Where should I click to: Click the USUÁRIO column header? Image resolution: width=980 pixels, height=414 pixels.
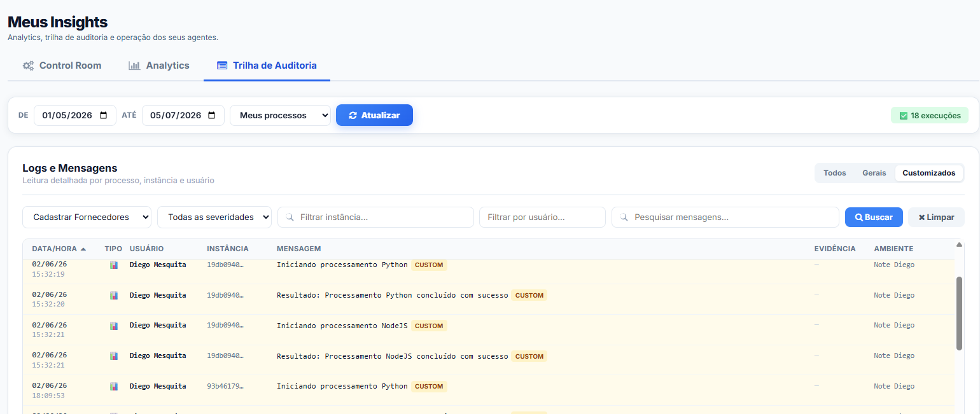pos(146,249)
